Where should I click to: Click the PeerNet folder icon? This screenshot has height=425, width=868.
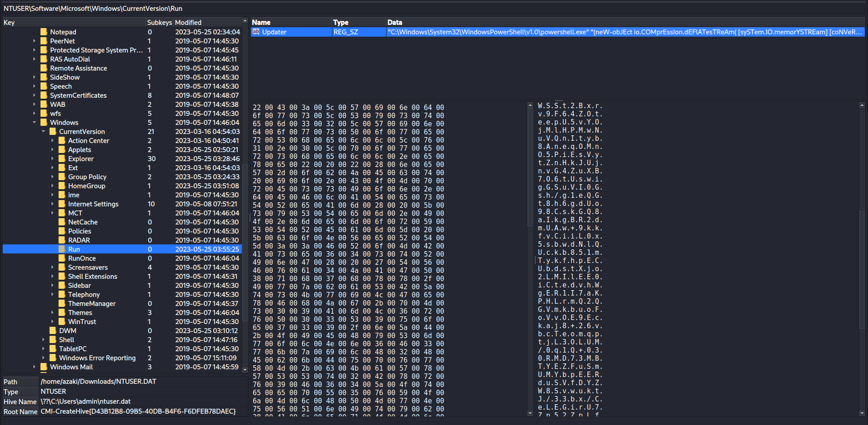(44, 41)
